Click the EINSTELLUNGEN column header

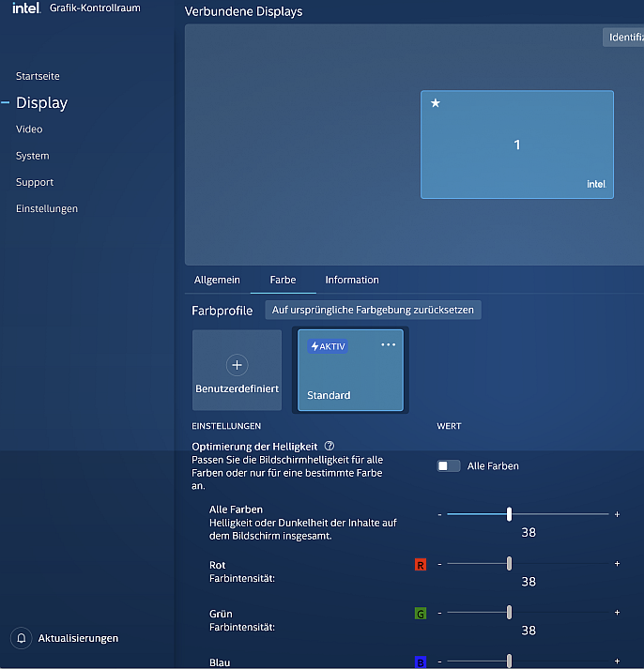tap(226, 426)
